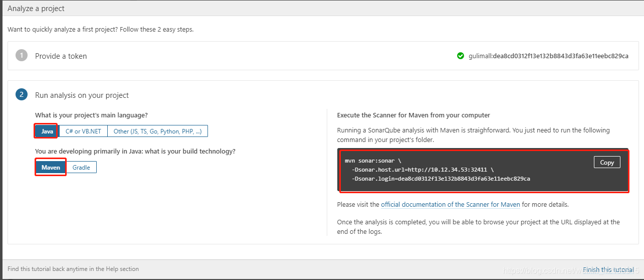Viewport: 644px width, 280px height.
Task: Click the -Dsonar.login command line
Action: (441, 179)
